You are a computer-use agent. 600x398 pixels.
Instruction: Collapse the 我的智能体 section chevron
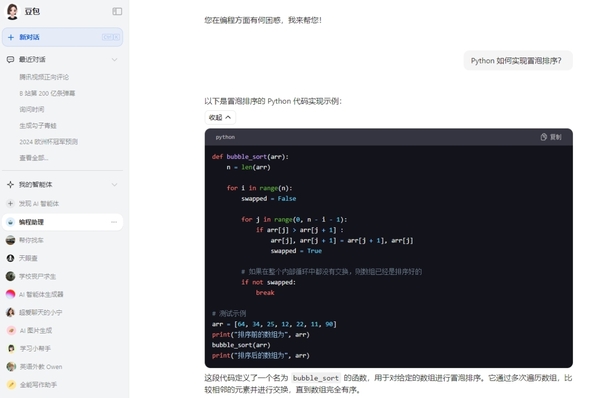click(114, 184)
